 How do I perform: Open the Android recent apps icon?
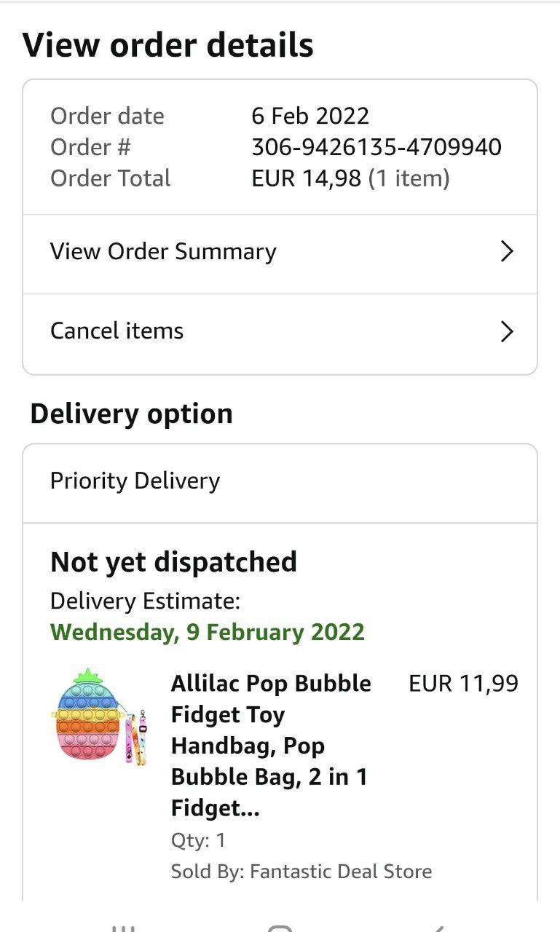point(124,928)
